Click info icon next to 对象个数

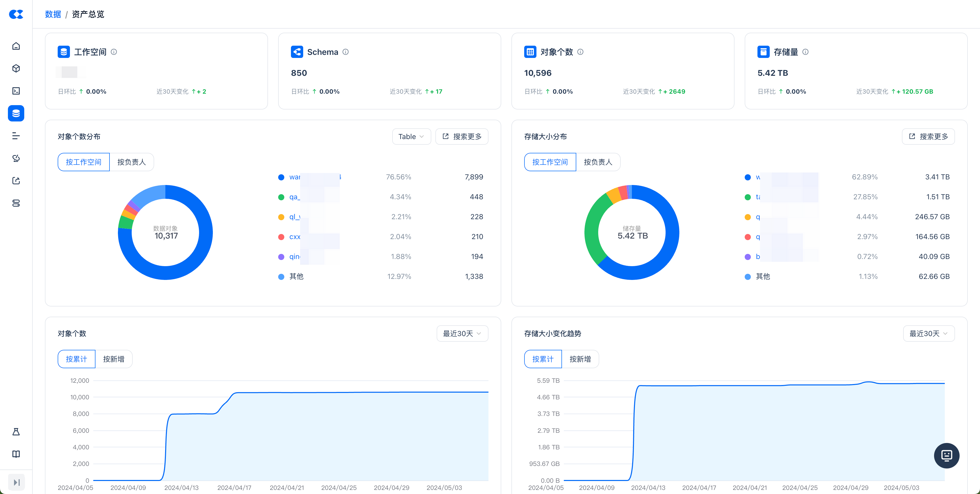pyautogui.click(x=580, y=52)
